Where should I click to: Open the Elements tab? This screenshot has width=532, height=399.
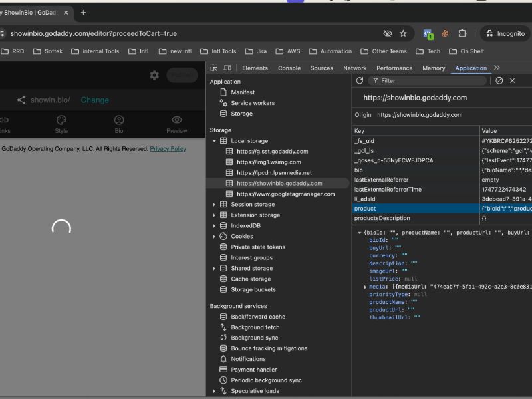(255, 68)
